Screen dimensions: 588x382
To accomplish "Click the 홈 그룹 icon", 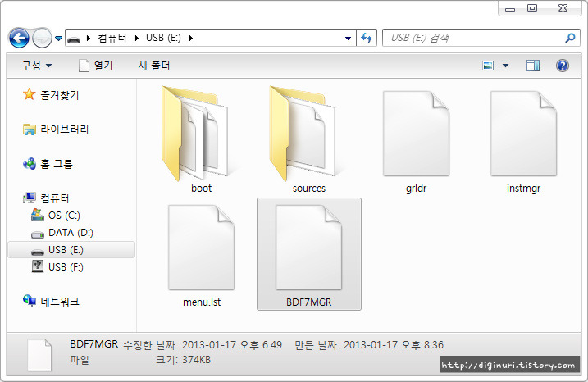I will [x=30, y=164].
